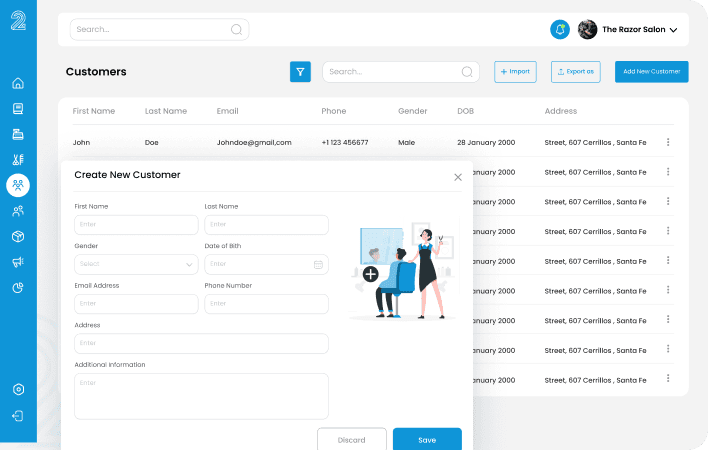Click Add New Customer button
The image size is (708, 450).
(652, 72)
